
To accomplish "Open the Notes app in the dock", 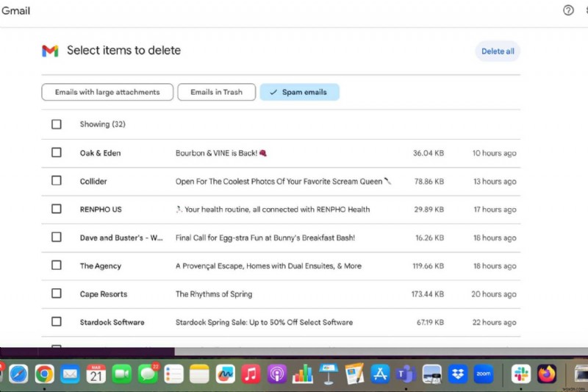I will 199,374.
